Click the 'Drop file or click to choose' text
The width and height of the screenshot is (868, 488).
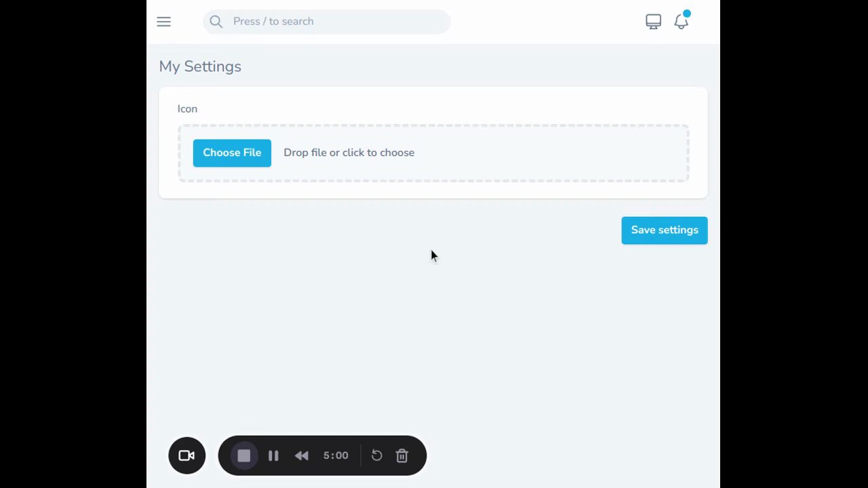pyautogui.click(x=349, y=152)
